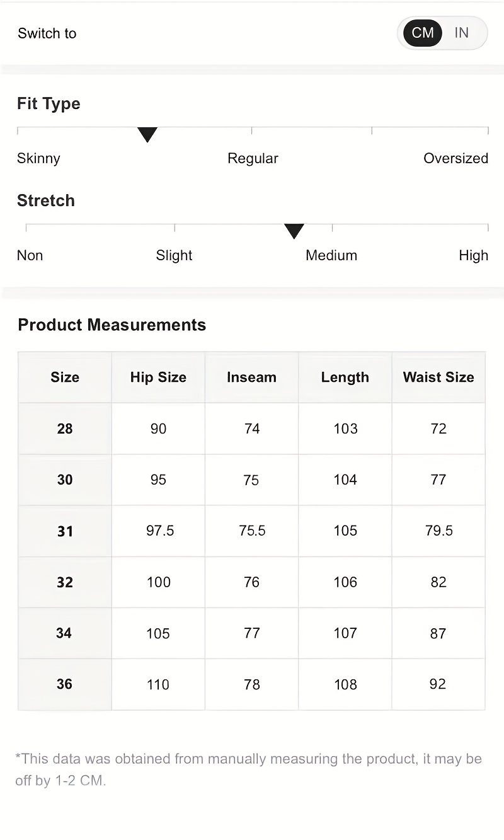504x840 pixels.
Task: Click the Product Measurements heading
Action: tap(112, 325)
